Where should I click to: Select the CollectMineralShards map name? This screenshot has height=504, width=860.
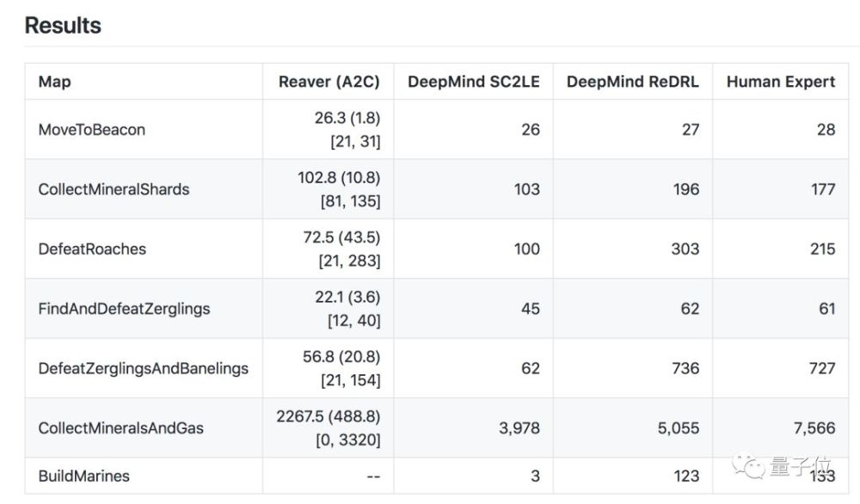114,189
